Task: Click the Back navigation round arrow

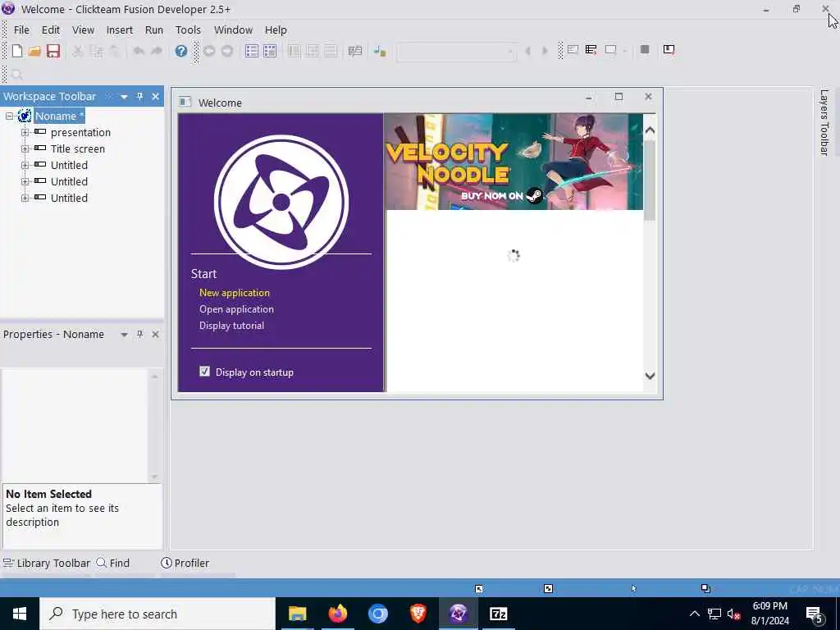Action: point(209,51)
